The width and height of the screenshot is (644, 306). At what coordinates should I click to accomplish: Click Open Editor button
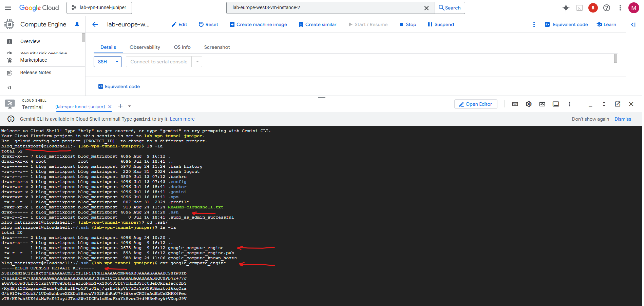point(476,104)
